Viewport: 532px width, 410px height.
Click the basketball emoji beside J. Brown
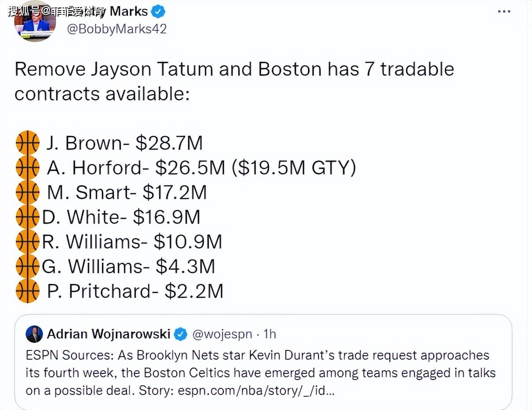tap(27, 142)
